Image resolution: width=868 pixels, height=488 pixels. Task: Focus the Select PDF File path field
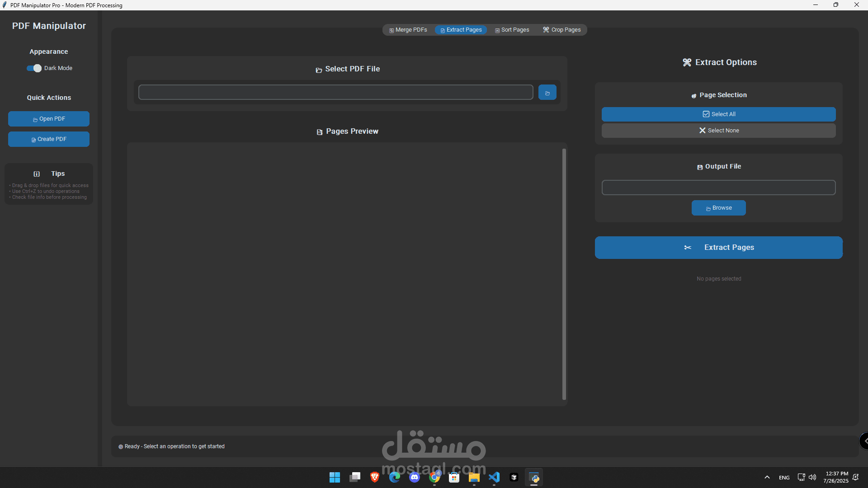pos(335,93)
